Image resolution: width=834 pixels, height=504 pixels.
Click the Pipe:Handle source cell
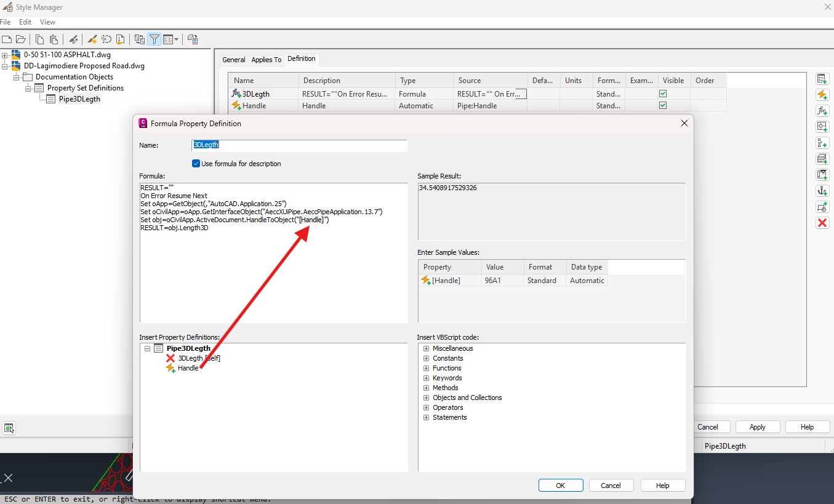click(x=491, y=106)
